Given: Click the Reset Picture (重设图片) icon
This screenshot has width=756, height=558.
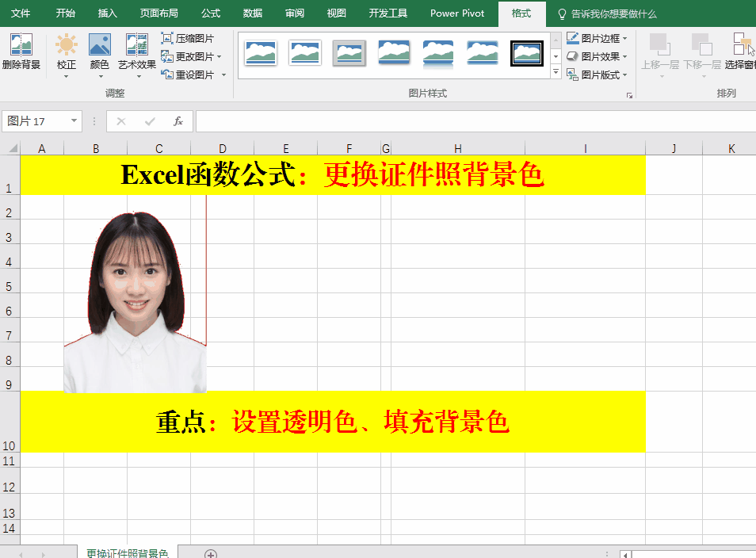Looking at the screenshot, I should point(167,75).
